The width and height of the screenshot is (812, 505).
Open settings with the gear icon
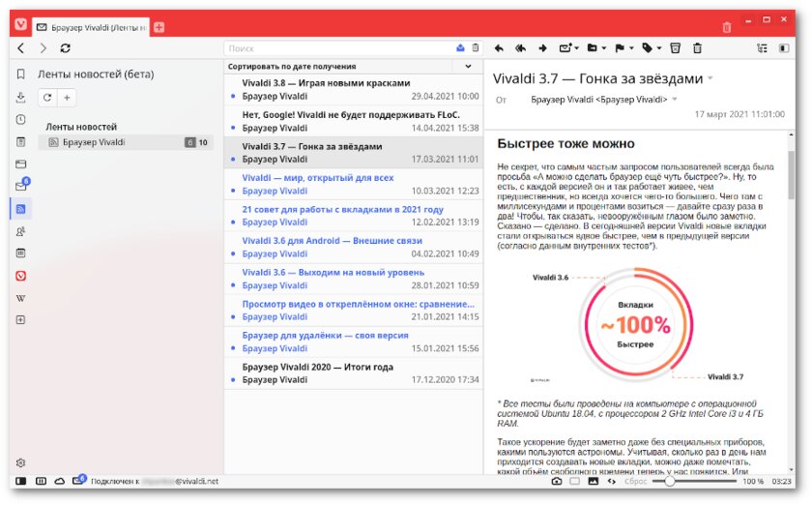pos(20,462)
